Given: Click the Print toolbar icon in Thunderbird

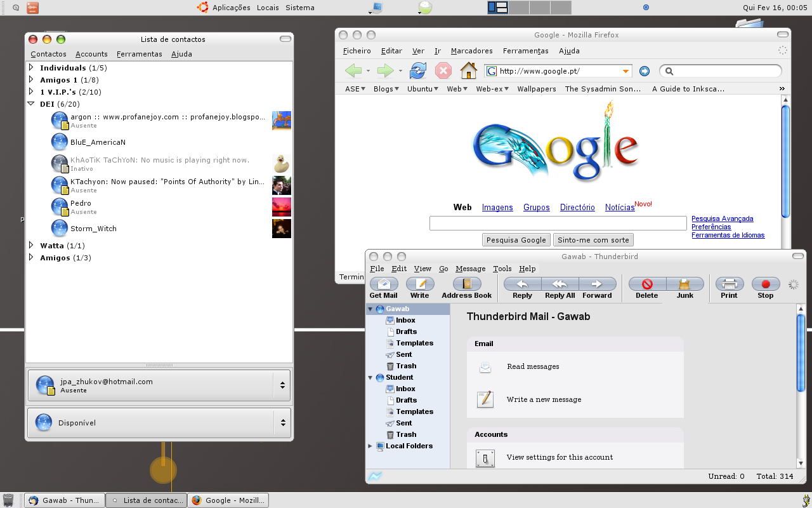Looking at the screenshot, I should (x=730, y=284).
